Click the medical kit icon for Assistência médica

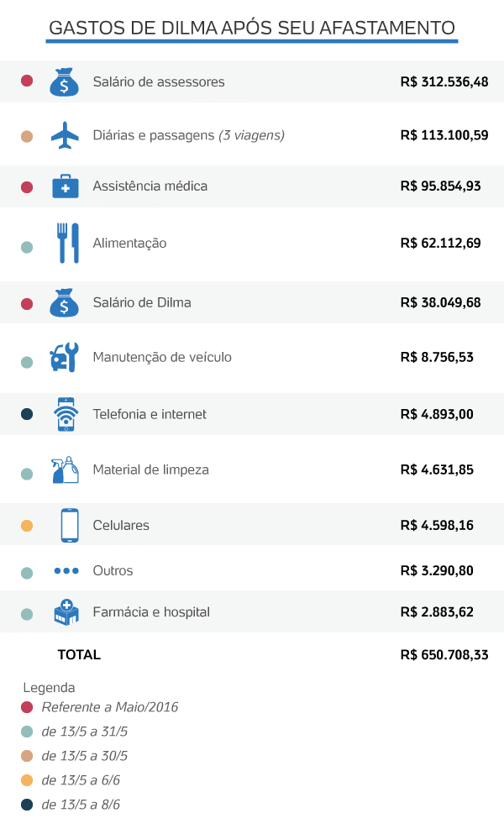(65, 186)
